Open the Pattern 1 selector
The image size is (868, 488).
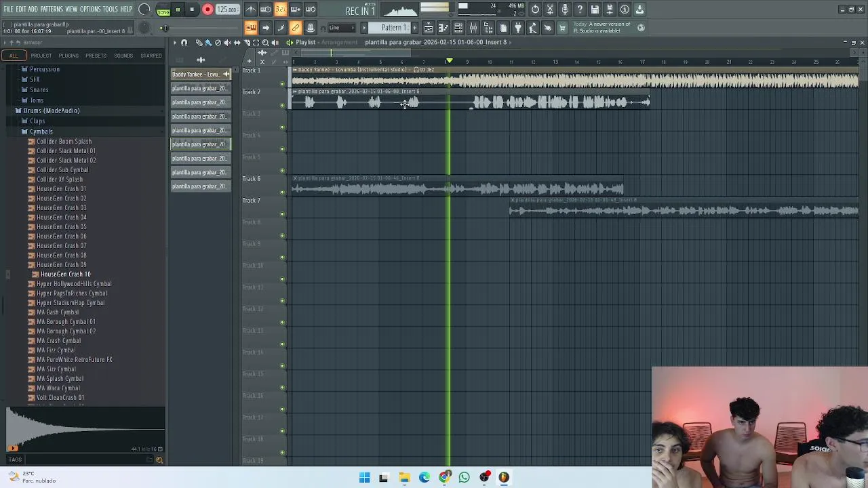coord(393,28)
